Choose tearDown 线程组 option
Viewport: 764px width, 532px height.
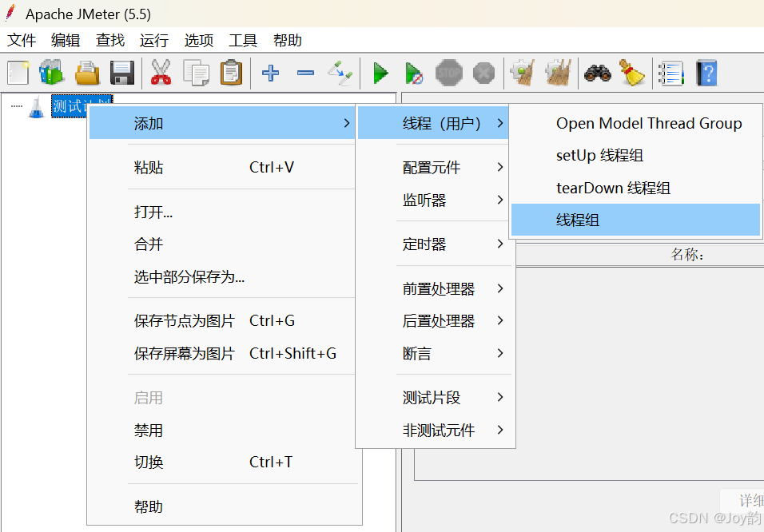pos(636,188)
